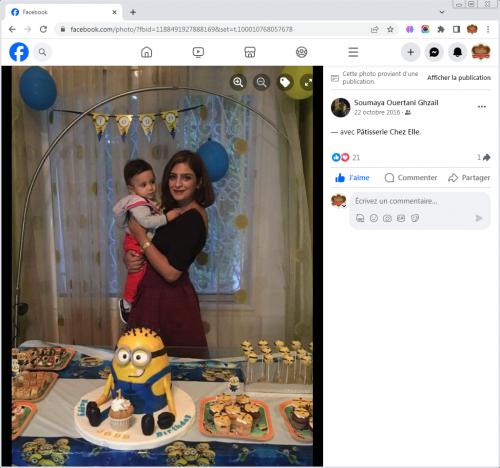View the 21 reactions list
500x468 pixels.
(x=346, y=157)
